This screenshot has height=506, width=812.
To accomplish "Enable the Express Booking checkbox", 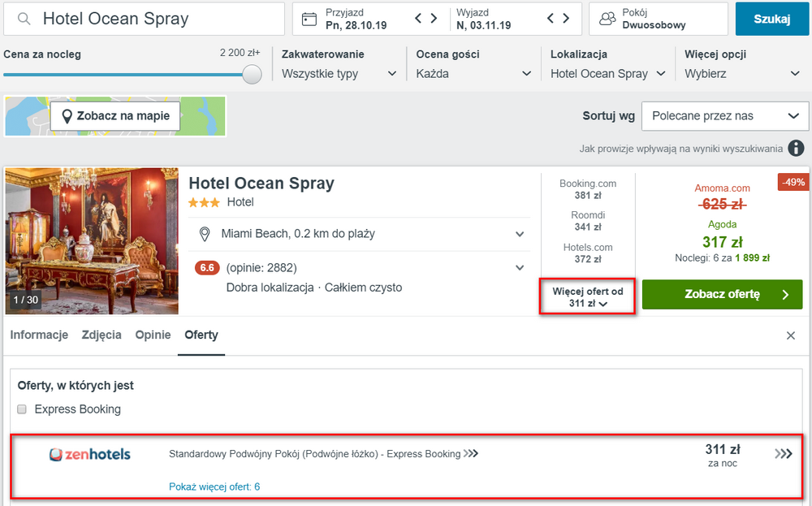I will point(22,409).
